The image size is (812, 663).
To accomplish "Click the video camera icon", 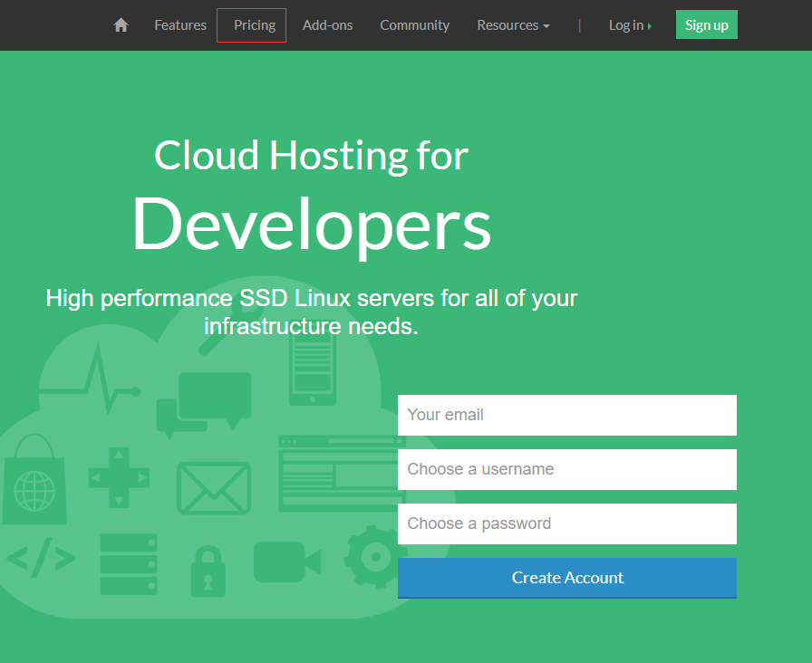I will click(x=286, y=562).
